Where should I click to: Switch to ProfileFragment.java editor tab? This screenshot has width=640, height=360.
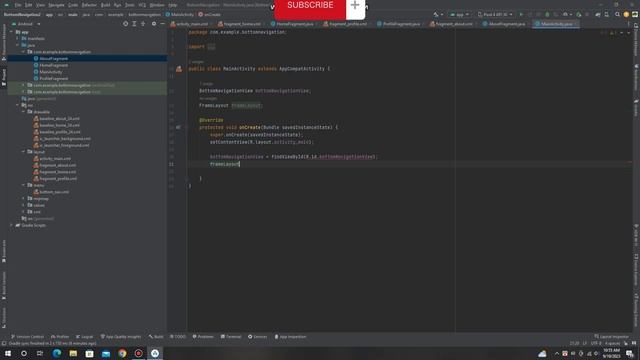coord(398,24)
